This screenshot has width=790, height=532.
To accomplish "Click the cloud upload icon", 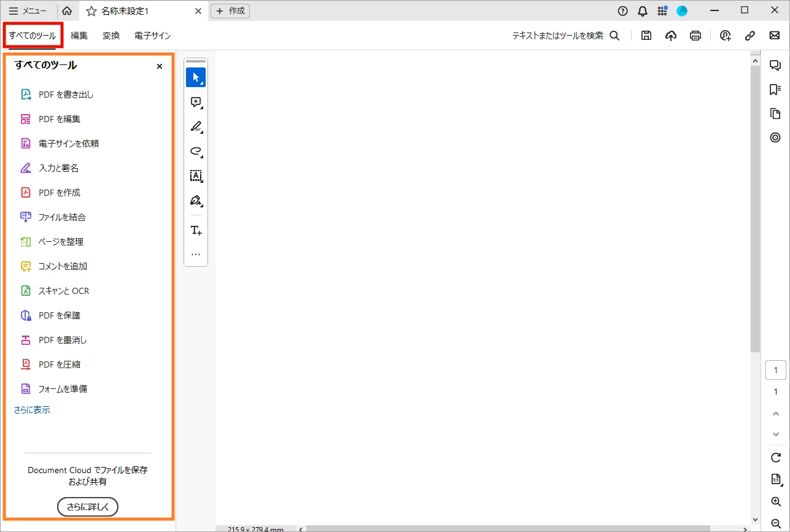I will pos(671,36).
